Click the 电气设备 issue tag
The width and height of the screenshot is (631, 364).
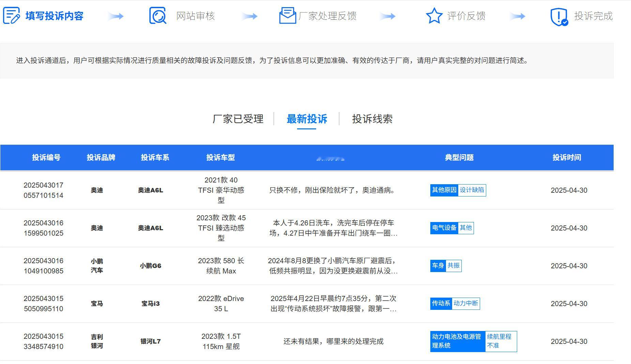coord(444,228)
